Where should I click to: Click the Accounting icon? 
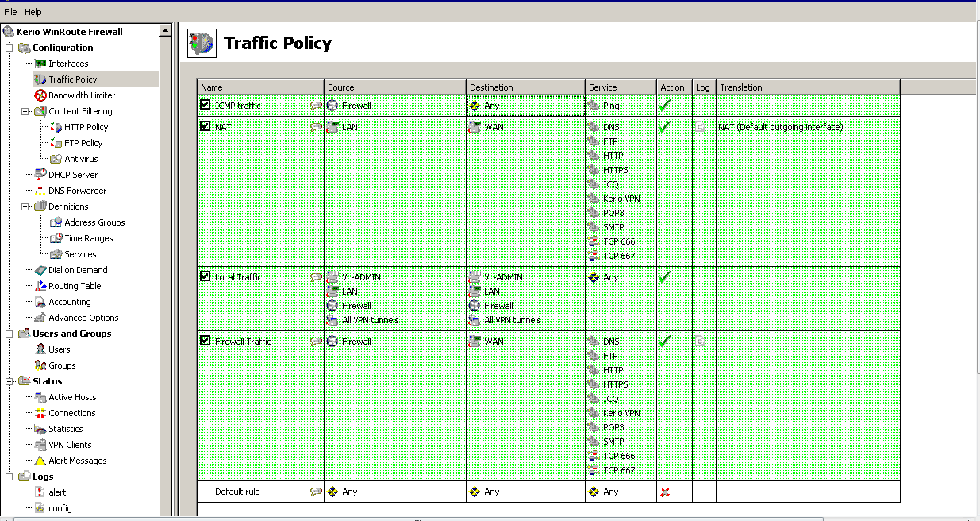tap(40, 302)
